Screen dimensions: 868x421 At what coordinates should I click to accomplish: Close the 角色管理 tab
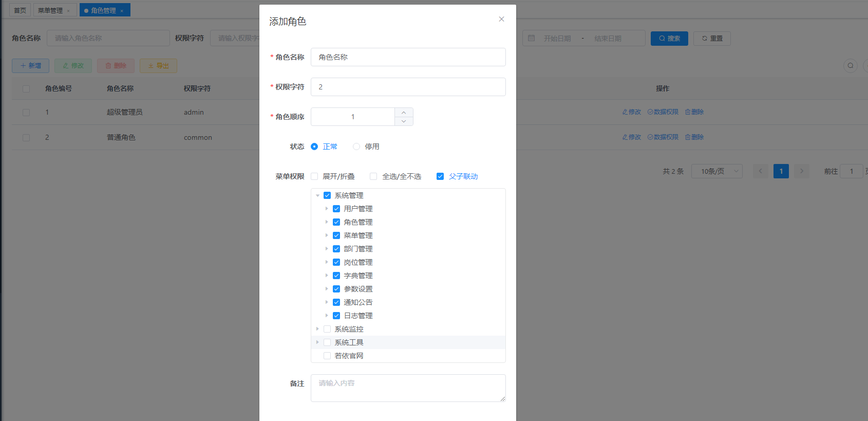pyautogui.click(x=122, y=11)
